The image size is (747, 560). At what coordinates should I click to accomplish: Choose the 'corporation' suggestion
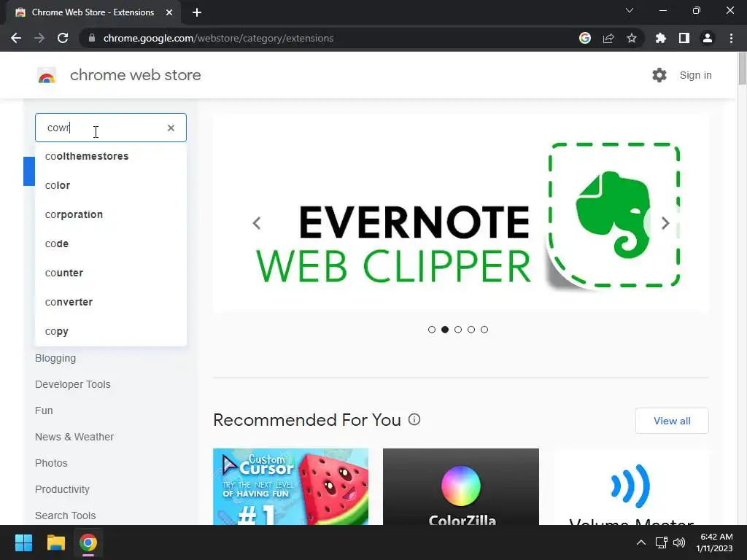coord(111,214)
